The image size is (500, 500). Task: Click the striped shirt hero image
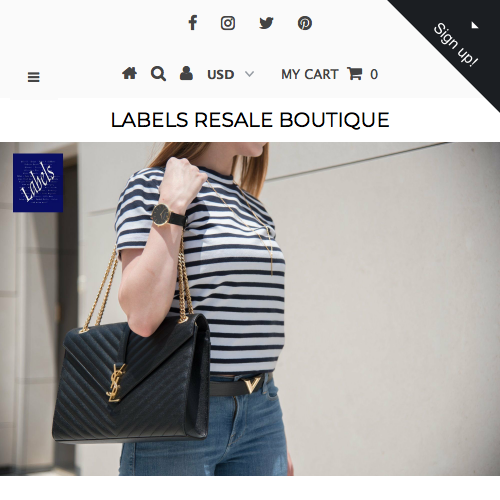(x=250, y=309)
